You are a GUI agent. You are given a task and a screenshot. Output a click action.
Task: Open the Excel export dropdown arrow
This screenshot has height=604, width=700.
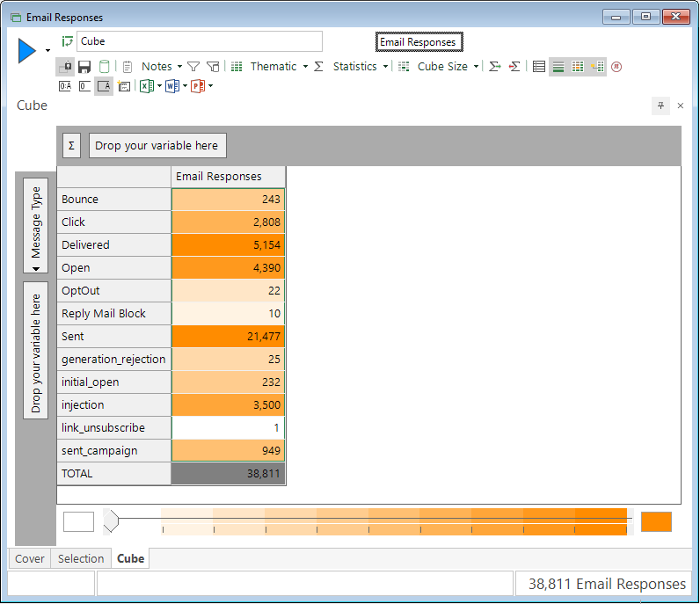coord(159,85)
